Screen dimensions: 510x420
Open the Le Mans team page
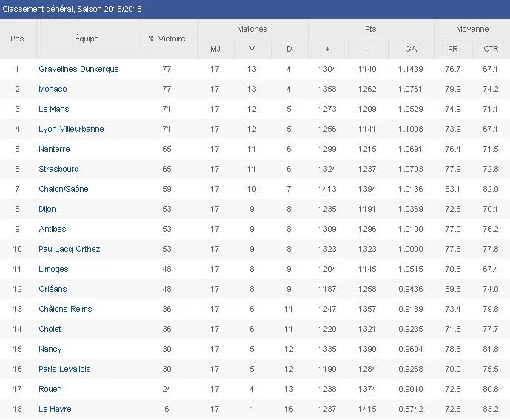point(53,109)
